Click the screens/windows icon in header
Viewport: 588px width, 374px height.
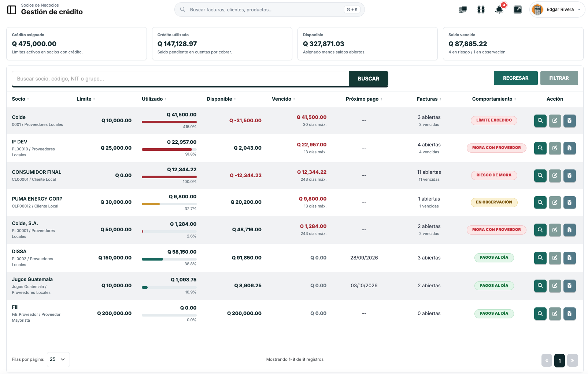463,10
